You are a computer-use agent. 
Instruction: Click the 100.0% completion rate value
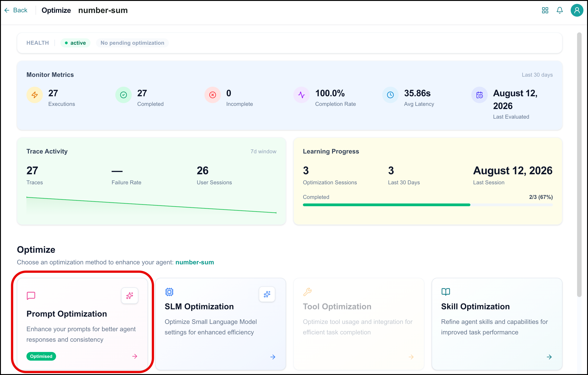point(330,93)
